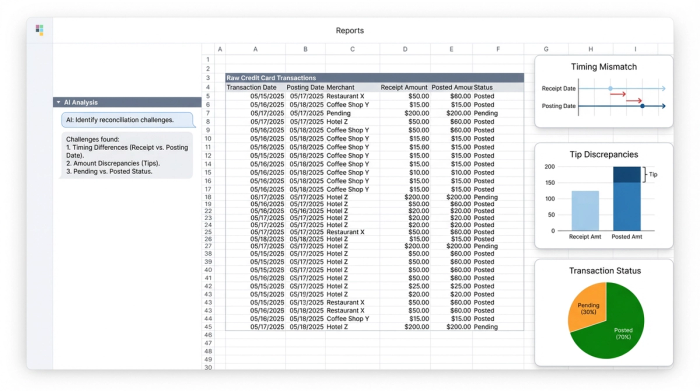Click the 'Posting Date' column heading
The image size is (700, 391).
click(305, 87)
